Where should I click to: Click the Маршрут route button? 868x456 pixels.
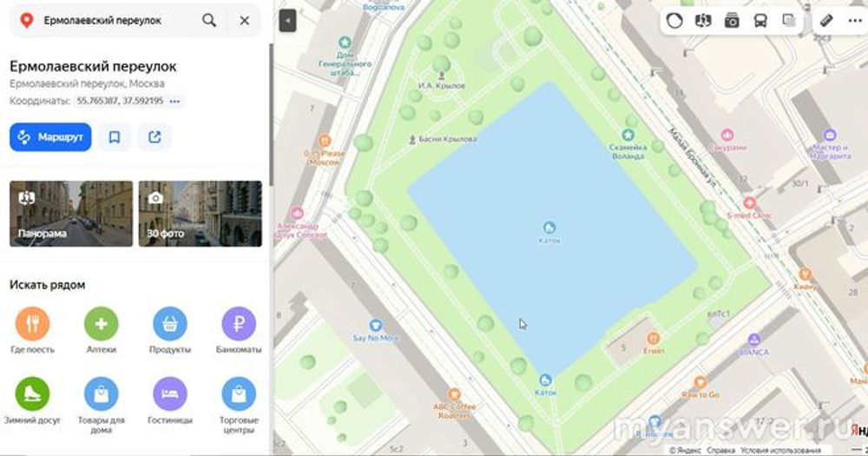[50, 137]
